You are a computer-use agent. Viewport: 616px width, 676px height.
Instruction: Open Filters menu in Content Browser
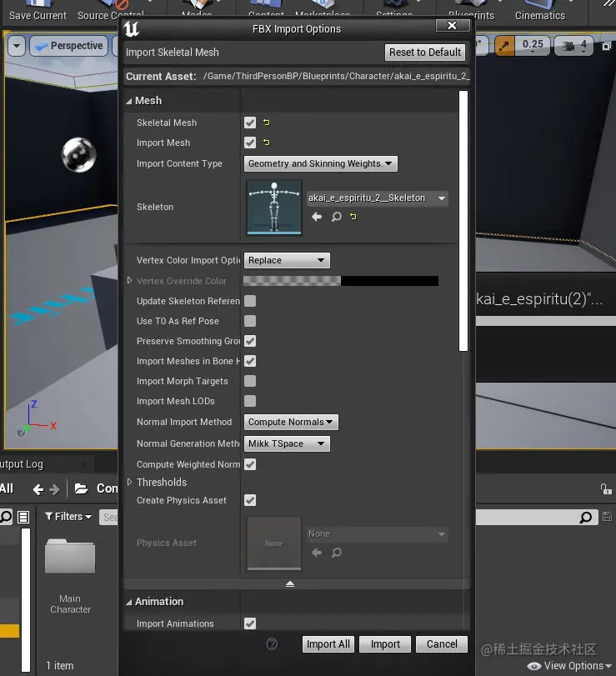click(68, 517)
